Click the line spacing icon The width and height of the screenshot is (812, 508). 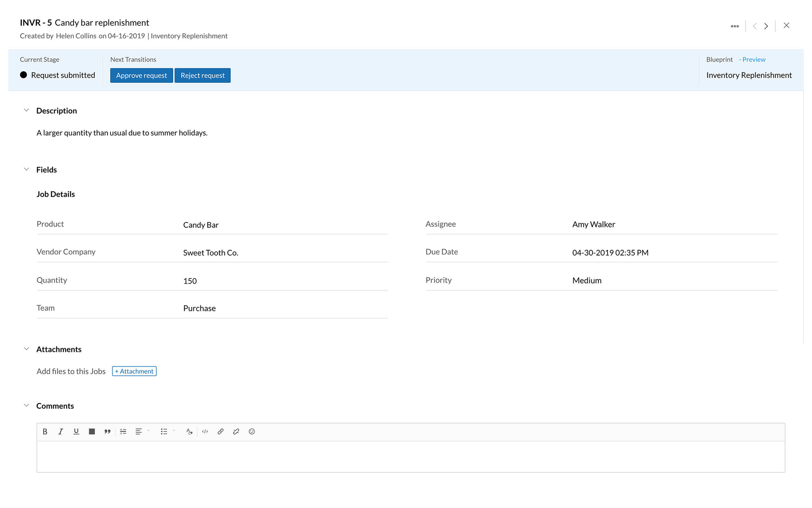(x=123, y=431)
